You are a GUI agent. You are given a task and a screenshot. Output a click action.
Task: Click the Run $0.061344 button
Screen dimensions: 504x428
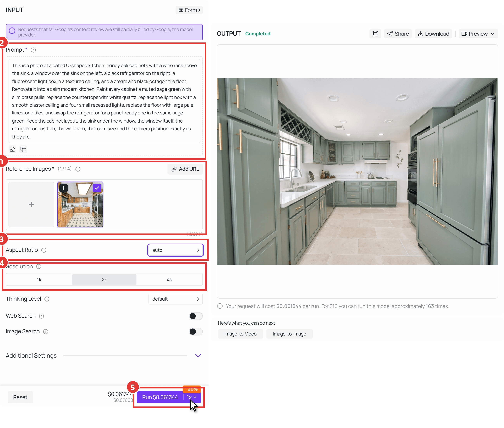point(160,397)
